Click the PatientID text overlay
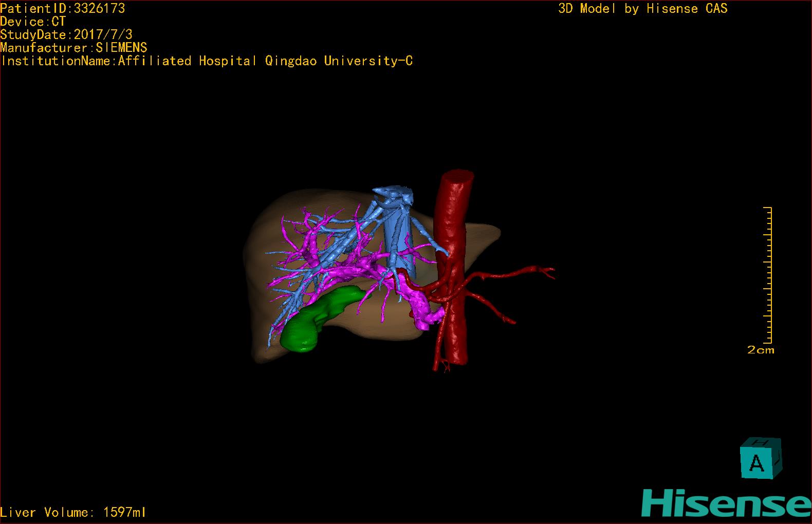812x524 pixels. click(x=62, y=8)
